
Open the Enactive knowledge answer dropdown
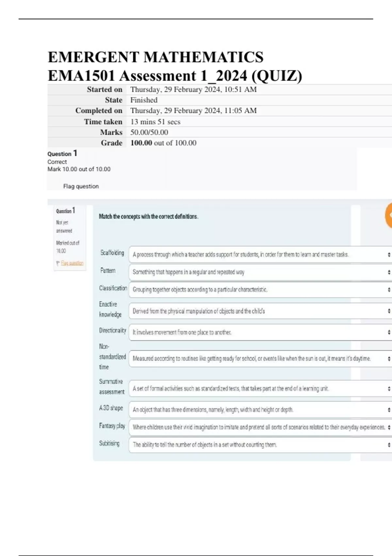coord(260,311)
